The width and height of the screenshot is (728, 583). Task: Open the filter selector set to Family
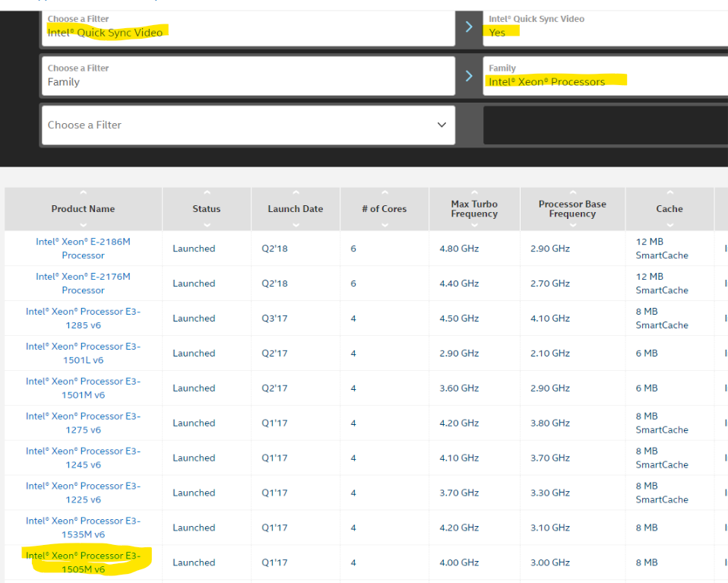(x=248, y=76)
